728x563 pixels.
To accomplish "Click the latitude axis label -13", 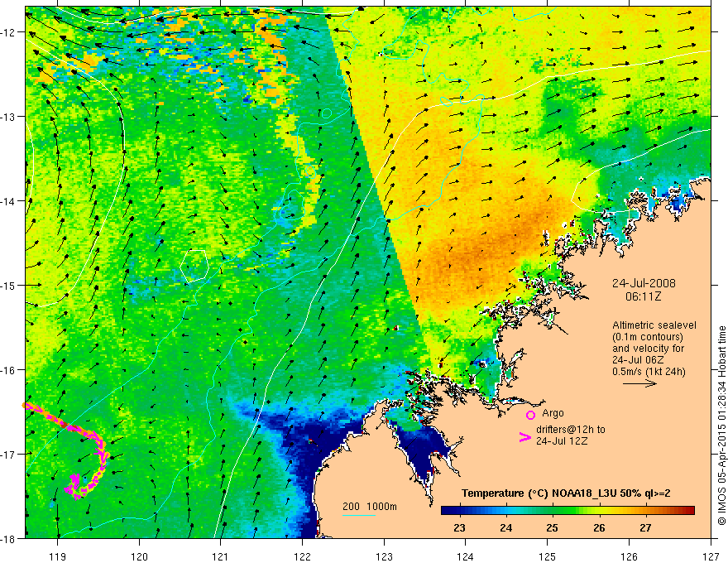I will [9, 117].
